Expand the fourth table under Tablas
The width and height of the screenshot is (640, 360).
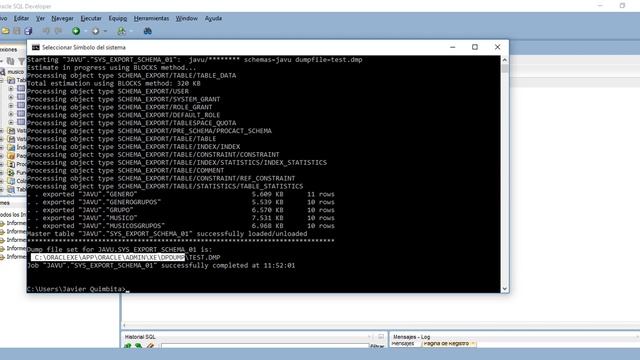click(11, 114)
